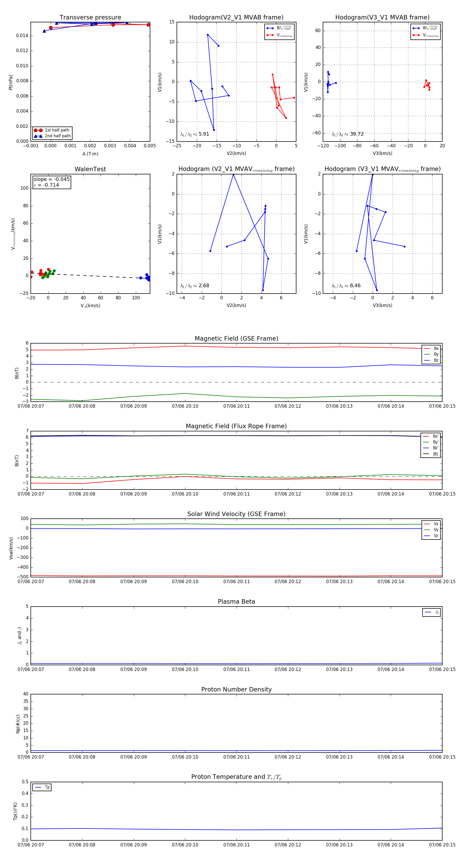
Task: Click the 'Plasma Beta' panel title
Action: tap(236, 602)
